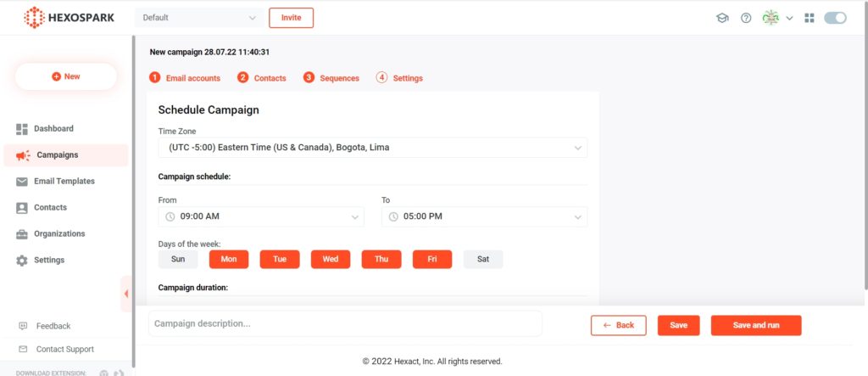Image resolution: width=868 pixels, height=376 pixels.
Task: Click the Save button
Action: tap(679, 326)
